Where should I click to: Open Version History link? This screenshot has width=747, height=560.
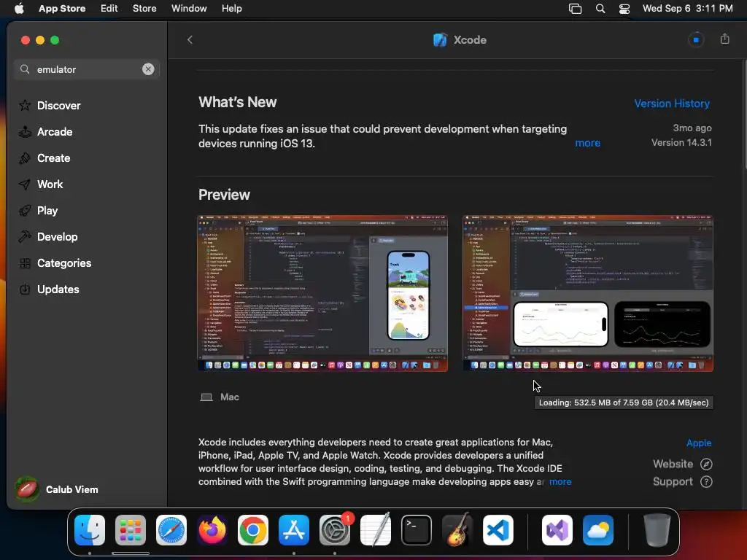click(672, 104)
